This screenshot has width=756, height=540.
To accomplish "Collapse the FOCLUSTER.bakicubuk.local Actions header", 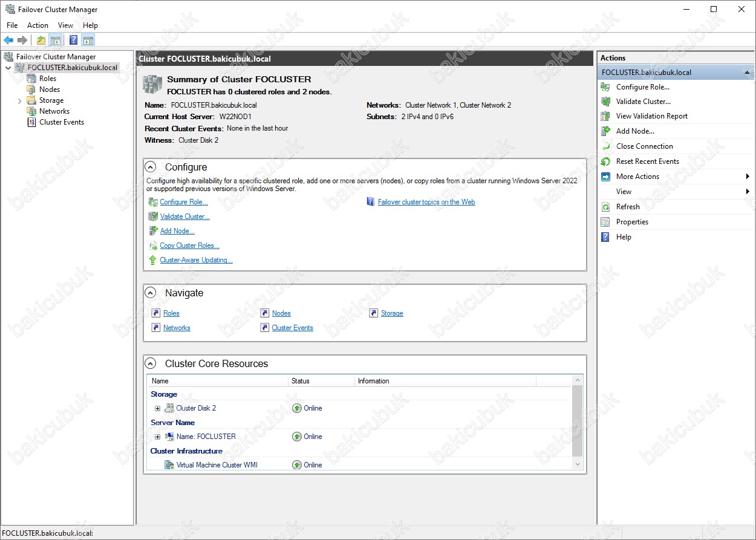I will point(748,73).
